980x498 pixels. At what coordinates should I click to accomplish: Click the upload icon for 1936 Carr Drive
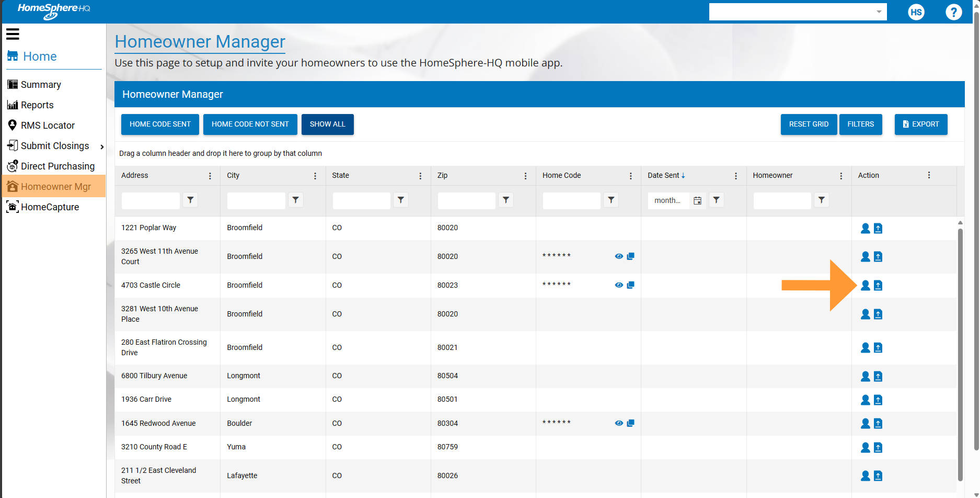(x=878, y=400)
